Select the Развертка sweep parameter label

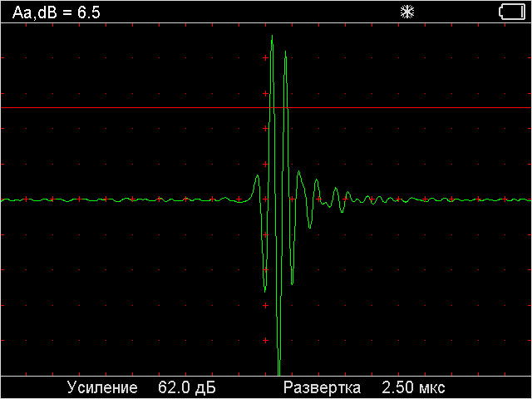322,388
